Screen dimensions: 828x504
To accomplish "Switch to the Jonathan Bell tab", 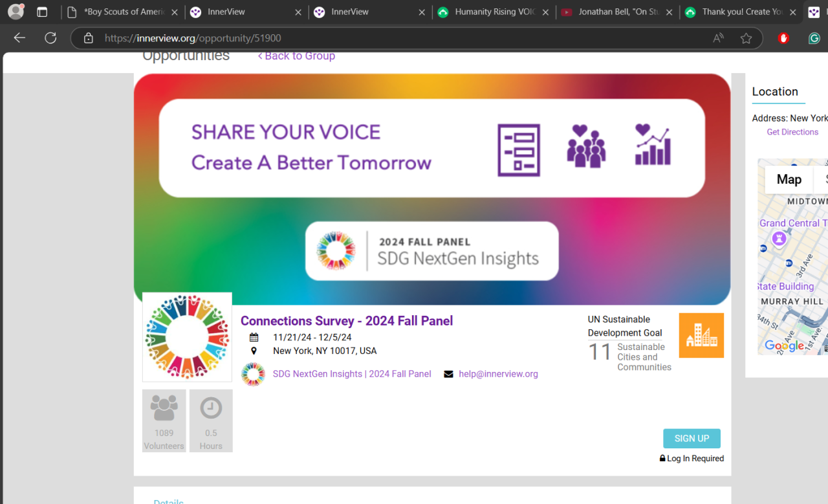I will point(618,12).
